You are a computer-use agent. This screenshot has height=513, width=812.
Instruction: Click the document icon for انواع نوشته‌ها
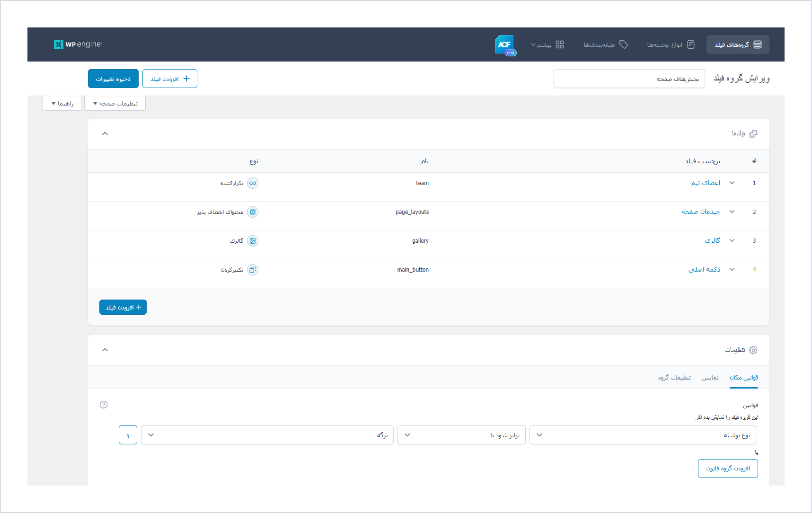tap(691, 44)
